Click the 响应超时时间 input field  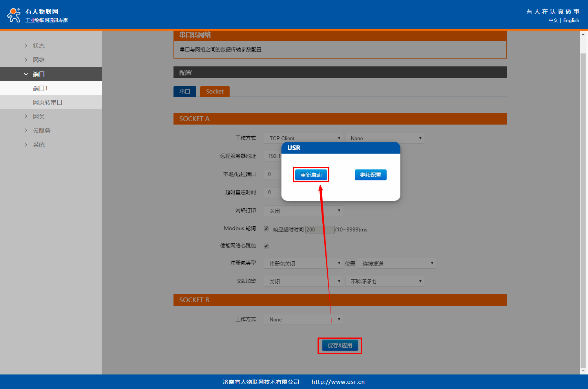click(320, 229)
